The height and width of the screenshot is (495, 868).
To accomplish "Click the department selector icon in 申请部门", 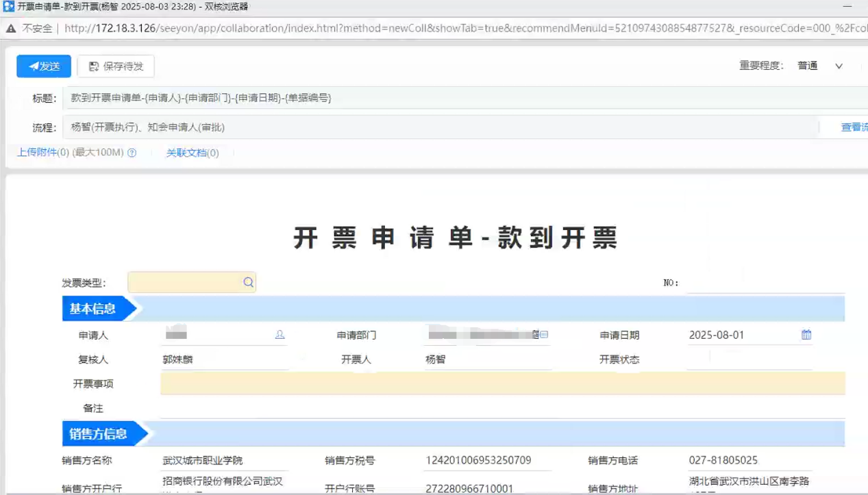I will click(x=544, y=335).
